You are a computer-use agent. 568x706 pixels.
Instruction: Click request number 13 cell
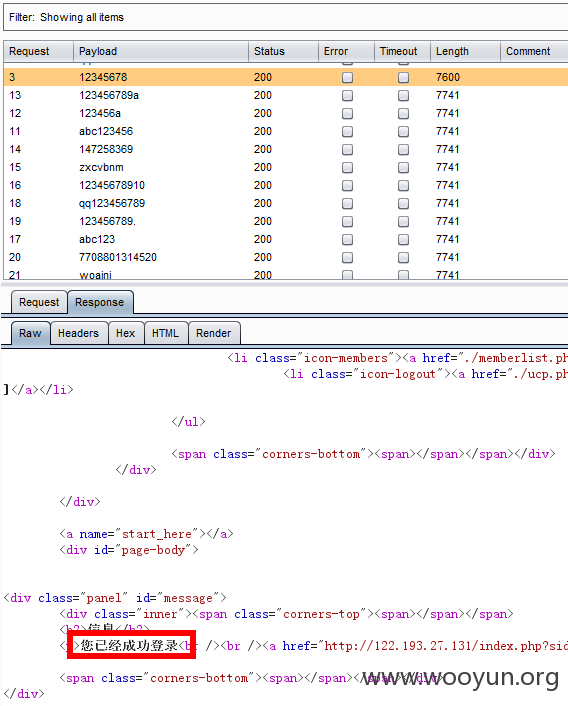[x=15, y=95]
